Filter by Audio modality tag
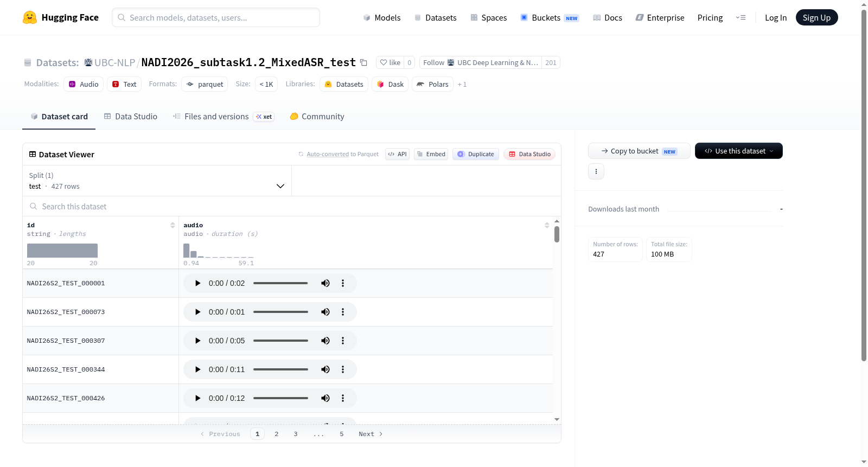The image size is (868, 467). [x=84, y=84]
